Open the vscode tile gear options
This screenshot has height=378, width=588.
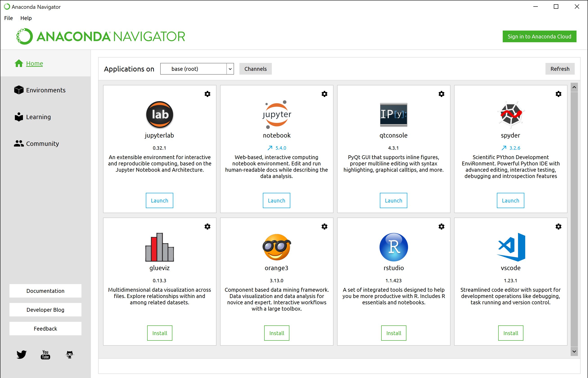click(x=558, y=227)
